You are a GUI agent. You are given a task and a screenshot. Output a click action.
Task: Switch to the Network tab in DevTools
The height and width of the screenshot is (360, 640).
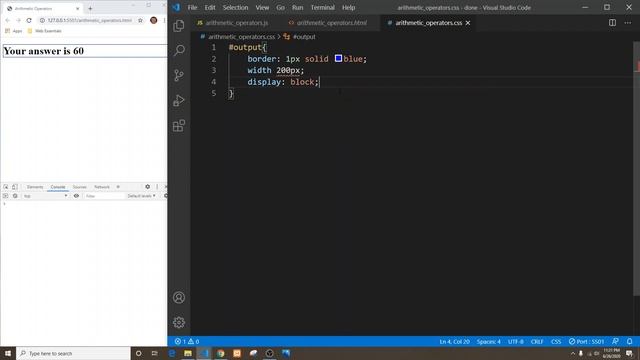(102, 187)
